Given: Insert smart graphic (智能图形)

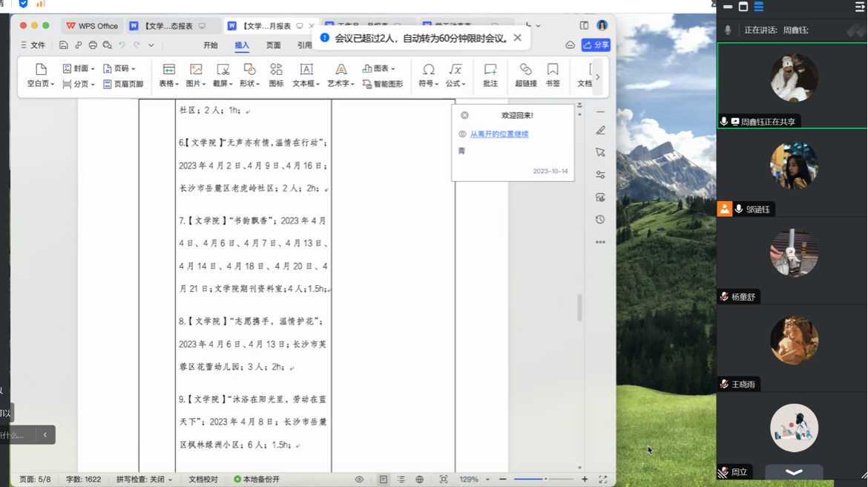Looking at the screenshot, I should point(383,85).
